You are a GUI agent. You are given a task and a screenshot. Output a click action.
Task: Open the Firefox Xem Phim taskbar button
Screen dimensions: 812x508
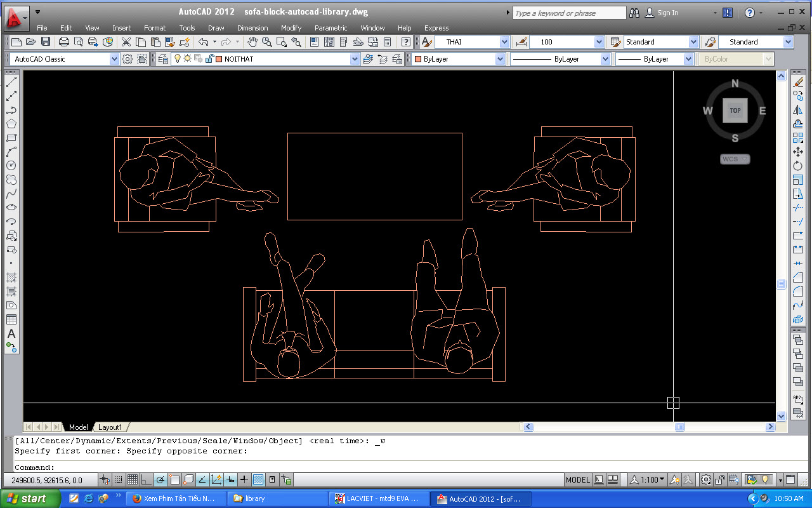point(174,498)
